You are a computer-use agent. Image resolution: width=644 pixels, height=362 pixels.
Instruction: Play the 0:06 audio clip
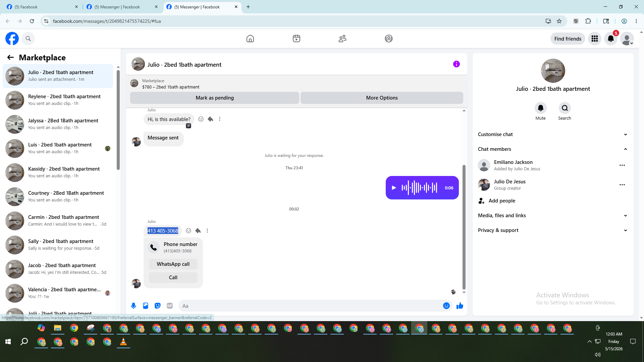(394, 188)
